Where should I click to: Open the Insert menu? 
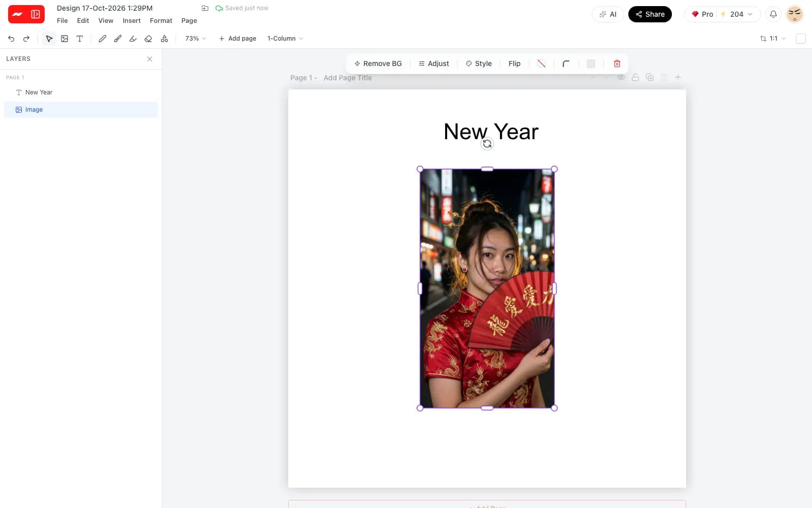pyautogui.click(x=131, y=21)
